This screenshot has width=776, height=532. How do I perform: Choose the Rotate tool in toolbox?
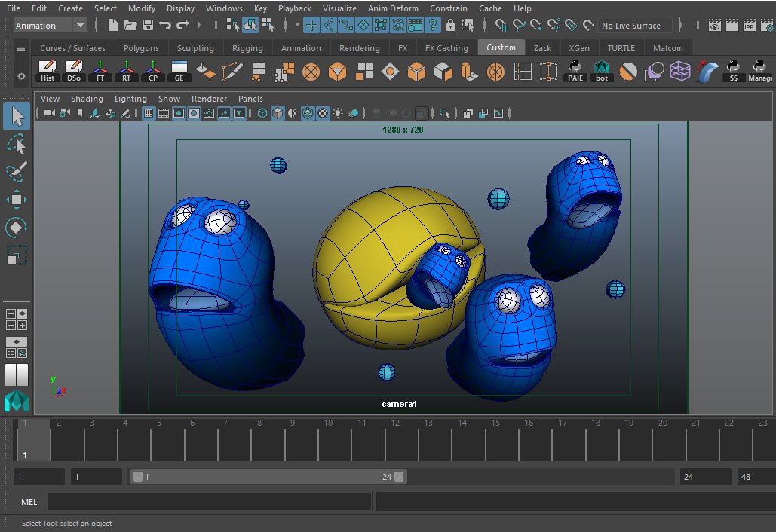pos(17,227)
